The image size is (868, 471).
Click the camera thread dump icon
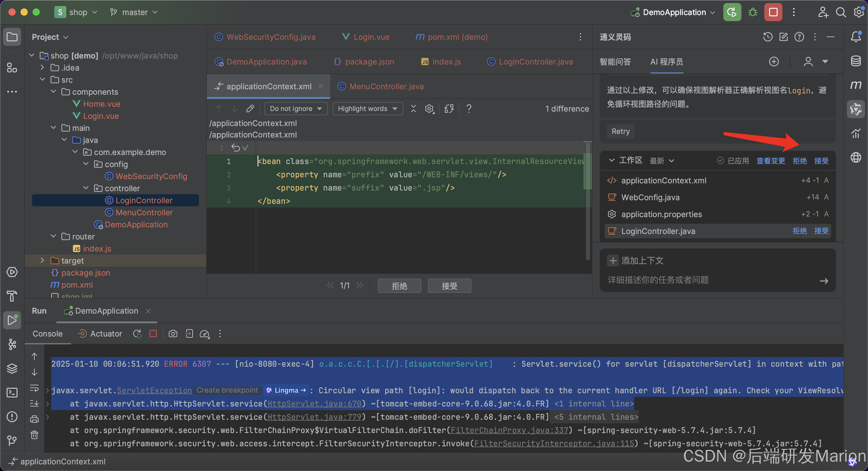pos(173,334)
